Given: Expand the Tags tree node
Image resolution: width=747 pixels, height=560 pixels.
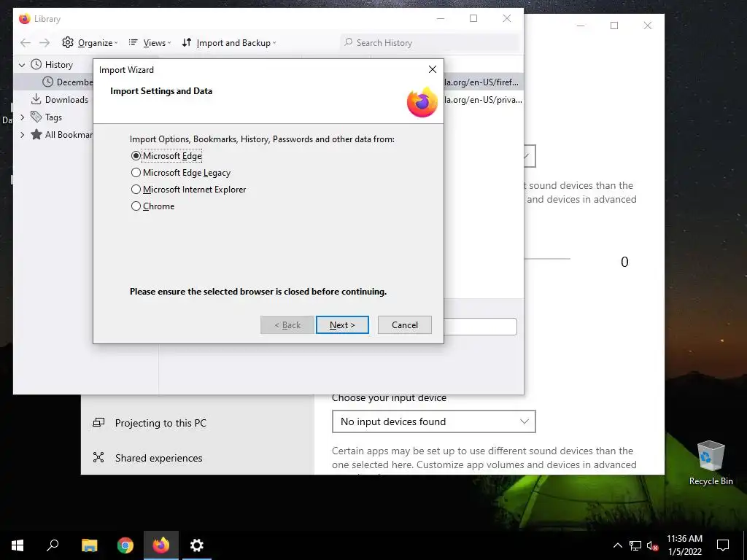Looking at the screenshot, I should pos(22,117).
